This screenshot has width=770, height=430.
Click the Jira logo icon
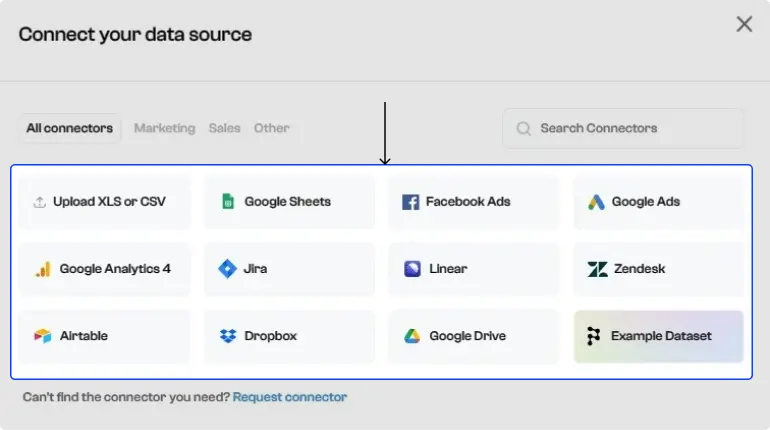coord(228,269)
